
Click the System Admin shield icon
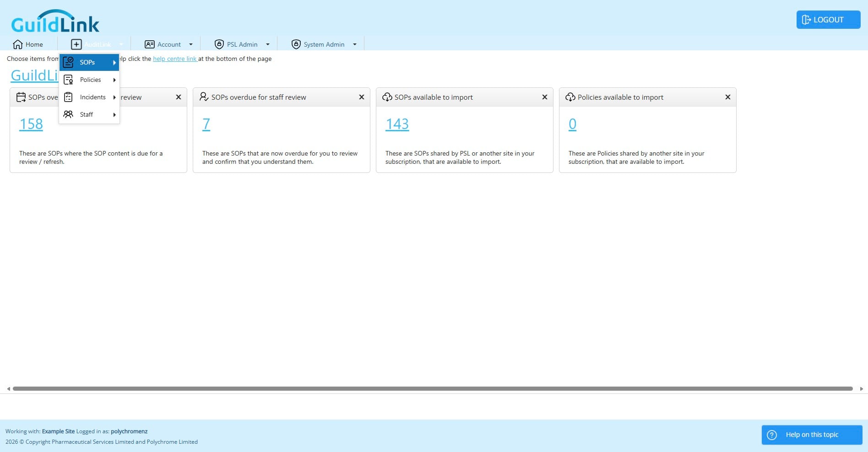(296, 44)
